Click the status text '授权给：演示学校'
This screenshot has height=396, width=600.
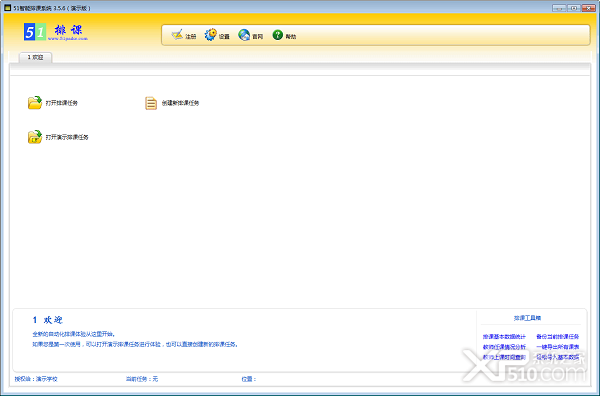click(x=36, y=379)
